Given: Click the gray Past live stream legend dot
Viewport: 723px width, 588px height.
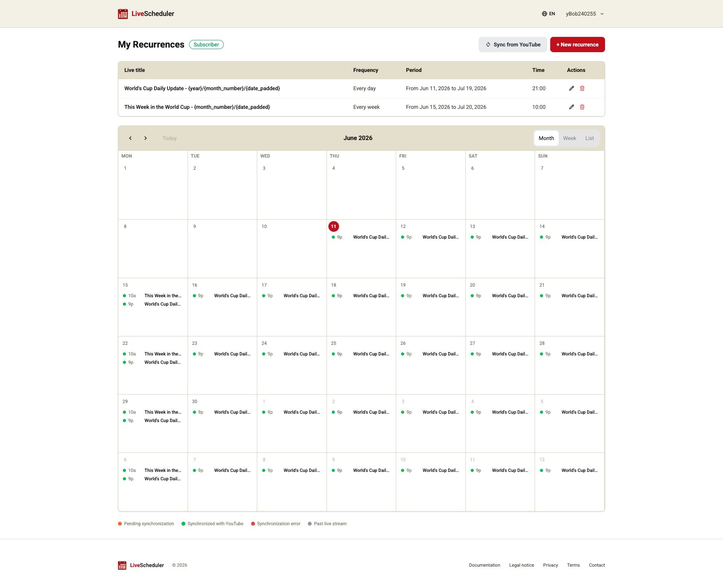Looking at the screenshot, I should coord(310,524).
